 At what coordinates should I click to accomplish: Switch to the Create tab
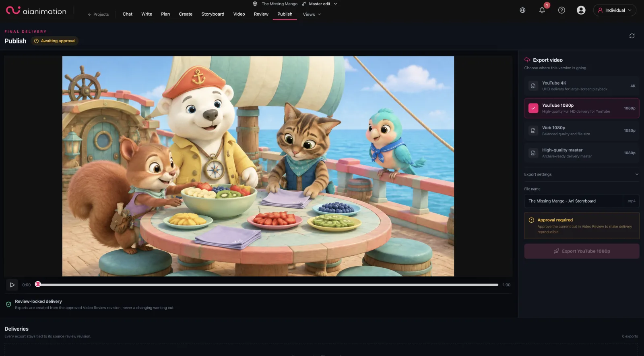pyautogui.click(x=186, y=14)
